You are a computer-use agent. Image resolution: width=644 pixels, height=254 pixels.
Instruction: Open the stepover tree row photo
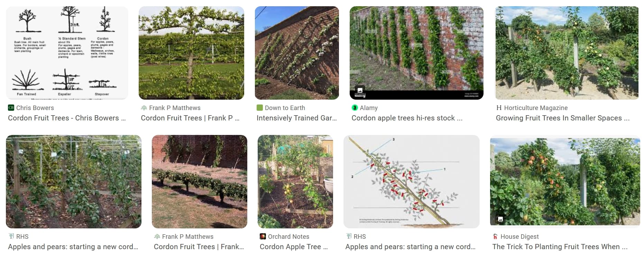coord(199,181)
